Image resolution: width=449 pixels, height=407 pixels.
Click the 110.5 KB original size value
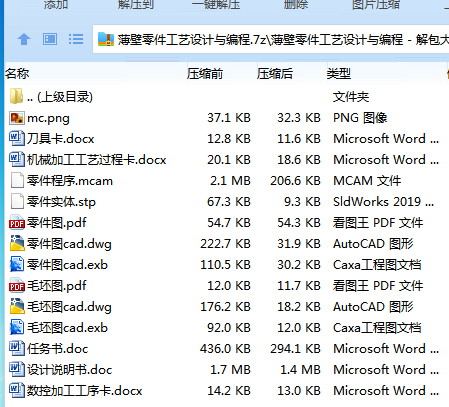pos(225,265)
